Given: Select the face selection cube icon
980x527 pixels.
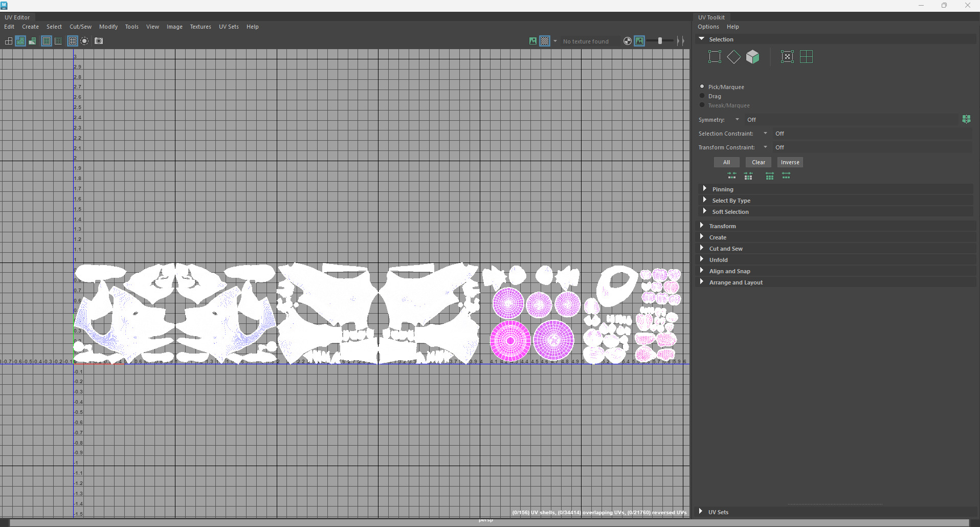Looking at the screenshot, I should [753, 57].
